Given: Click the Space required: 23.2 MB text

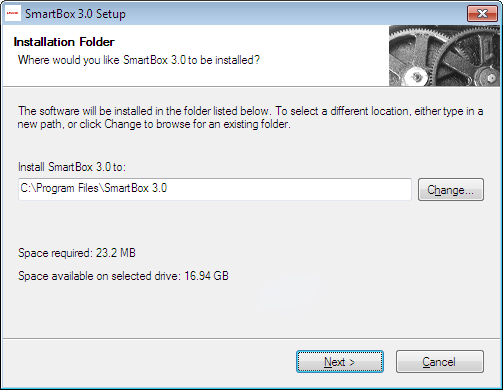Looking at the screenshot, I should 77,253.
